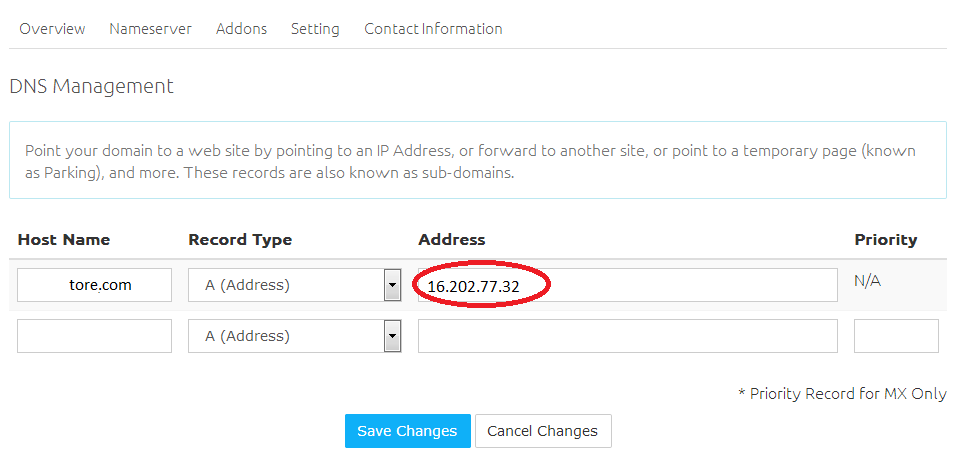Open the Contact Information tab
Image resolution: width=965 pixels, height=458 pixels.
(433, 29)
